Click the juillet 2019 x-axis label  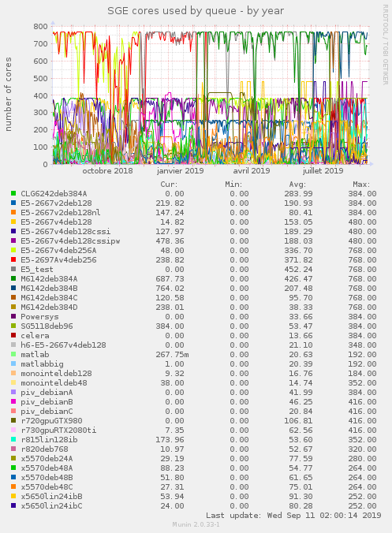click(x=323, y=170)
